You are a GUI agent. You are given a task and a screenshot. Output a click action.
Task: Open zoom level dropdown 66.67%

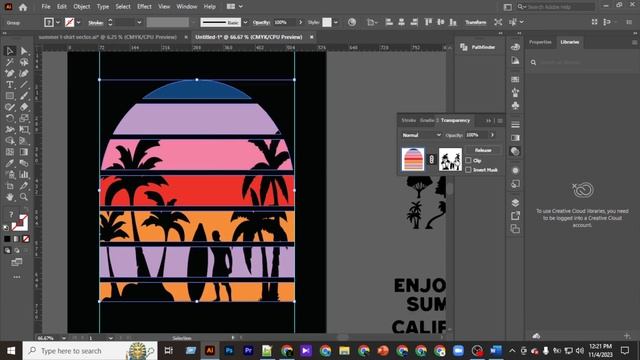click(x=64, y=338)
